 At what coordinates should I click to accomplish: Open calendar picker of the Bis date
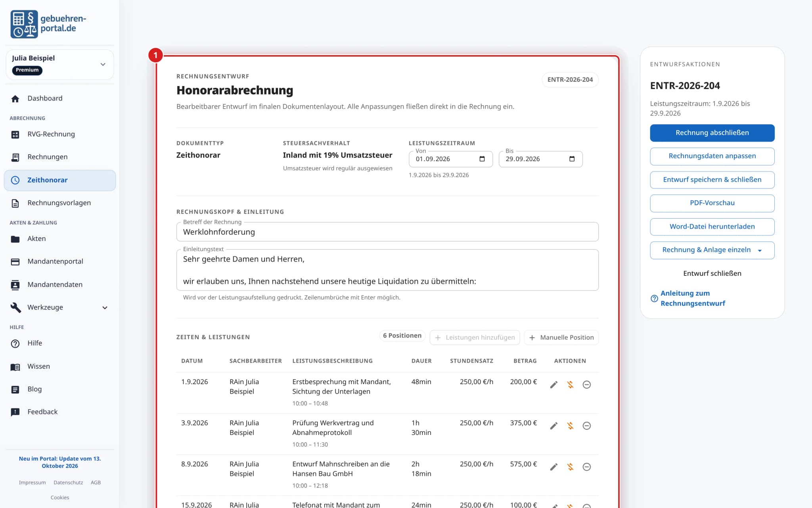click(x=572, y=159)
